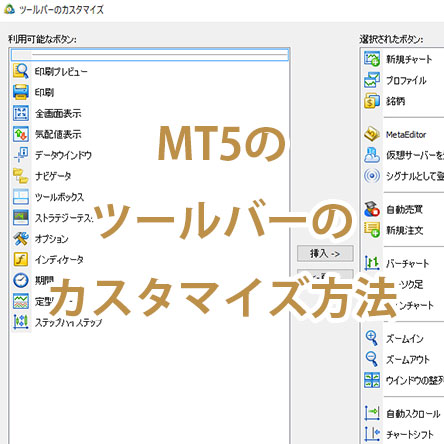Click the 銘柄 symbols icon
This screenshot has width=444, height=444.
pyautogui.click(x=372, y=101)
